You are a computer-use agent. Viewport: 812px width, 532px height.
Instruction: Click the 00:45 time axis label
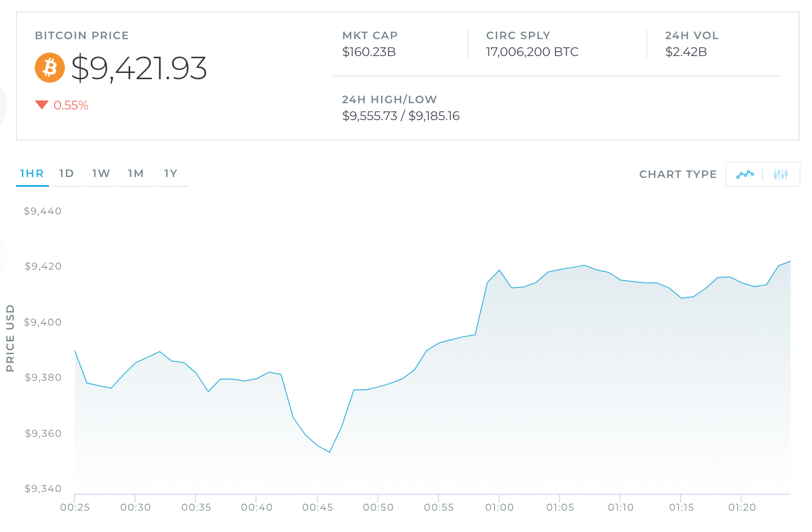[317, 508]
